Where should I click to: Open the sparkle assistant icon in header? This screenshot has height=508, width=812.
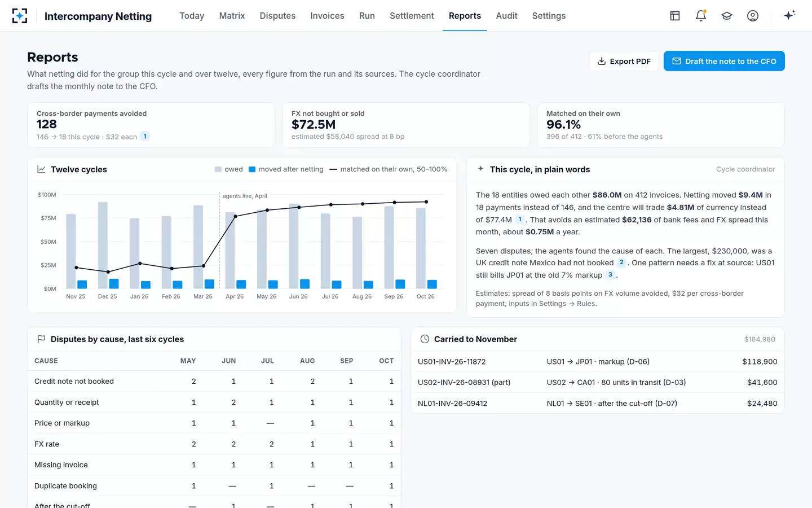click(789, 15)
